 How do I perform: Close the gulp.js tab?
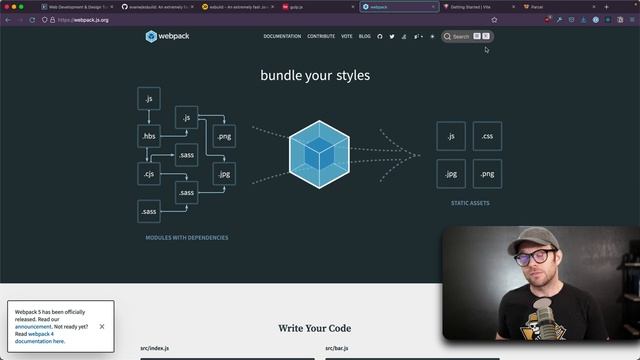tap(353, 7)
